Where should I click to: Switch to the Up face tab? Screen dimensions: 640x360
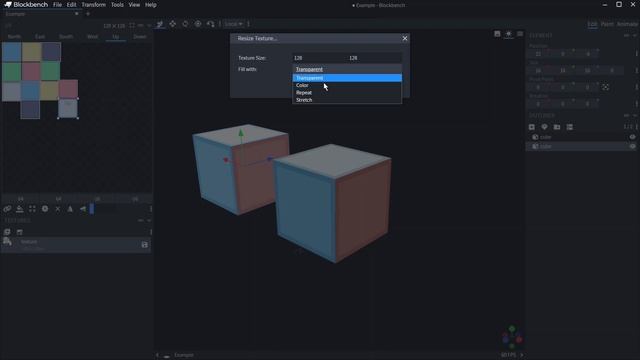[x=116, y=37]
